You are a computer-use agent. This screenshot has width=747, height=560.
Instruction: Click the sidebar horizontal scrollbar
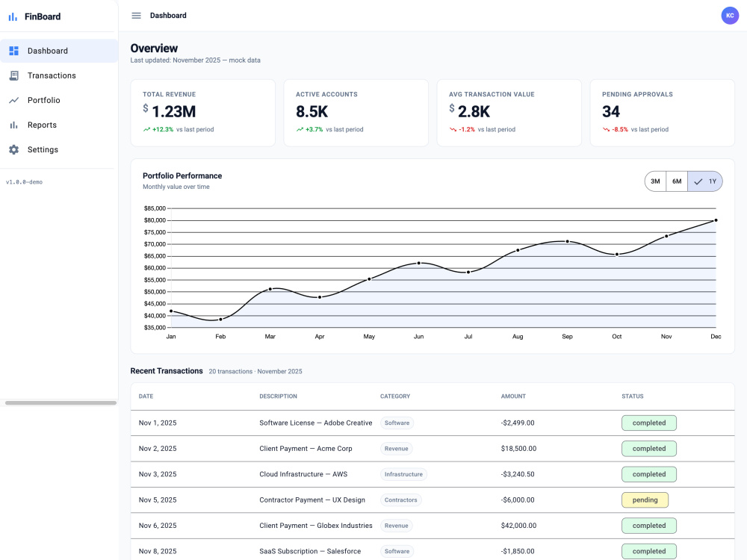point(61,403)
